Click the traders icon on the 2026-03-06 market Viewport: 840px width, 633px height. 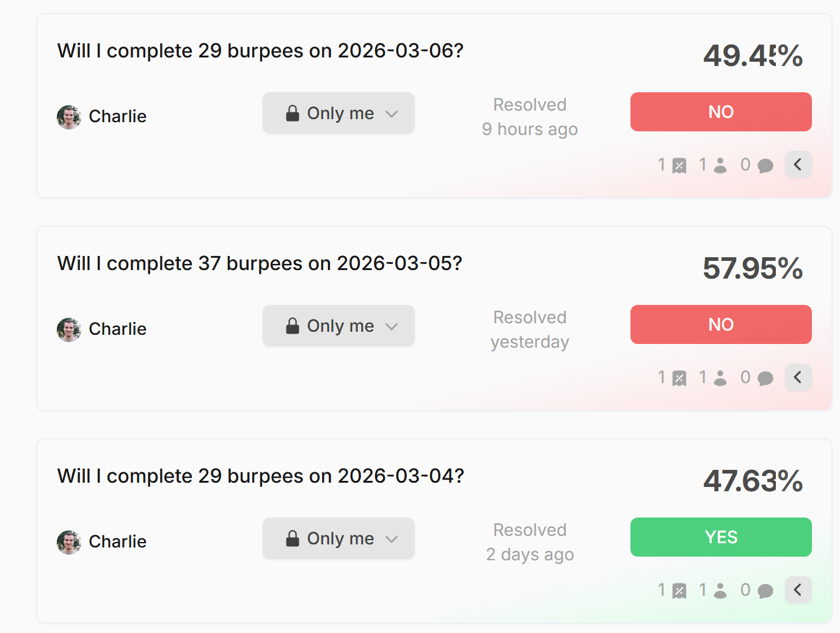(x=720, y=164)
